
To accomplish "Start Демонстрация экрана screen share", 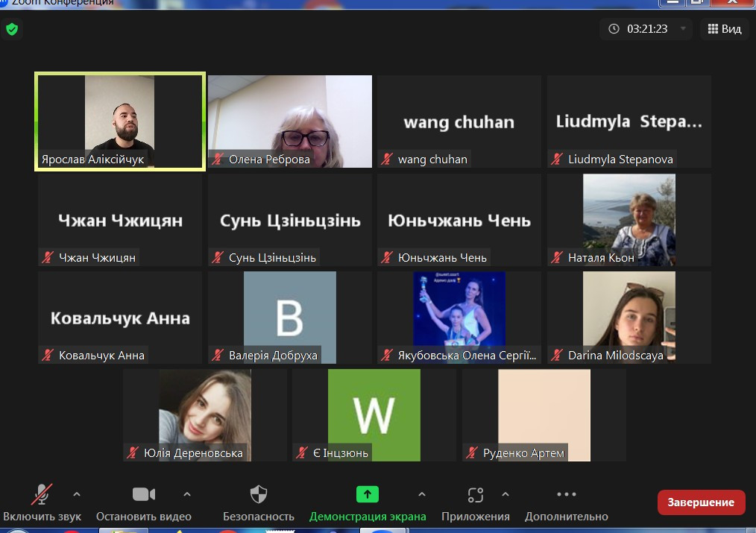I will 368,495.
